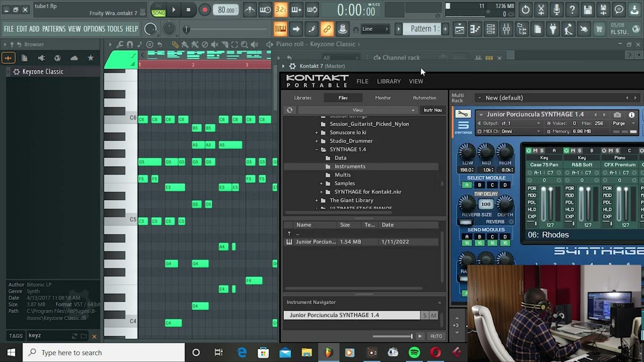
Task: Click the Kontakt browser refresh icon
Action: coord(290,110)
